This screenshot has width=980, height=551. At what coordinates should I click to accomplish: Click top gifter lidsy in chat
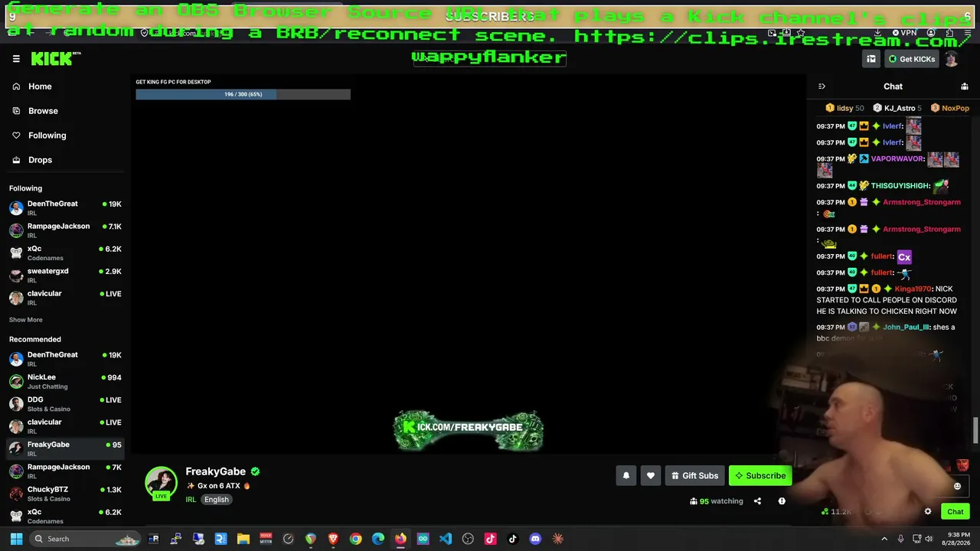(844, 108)
